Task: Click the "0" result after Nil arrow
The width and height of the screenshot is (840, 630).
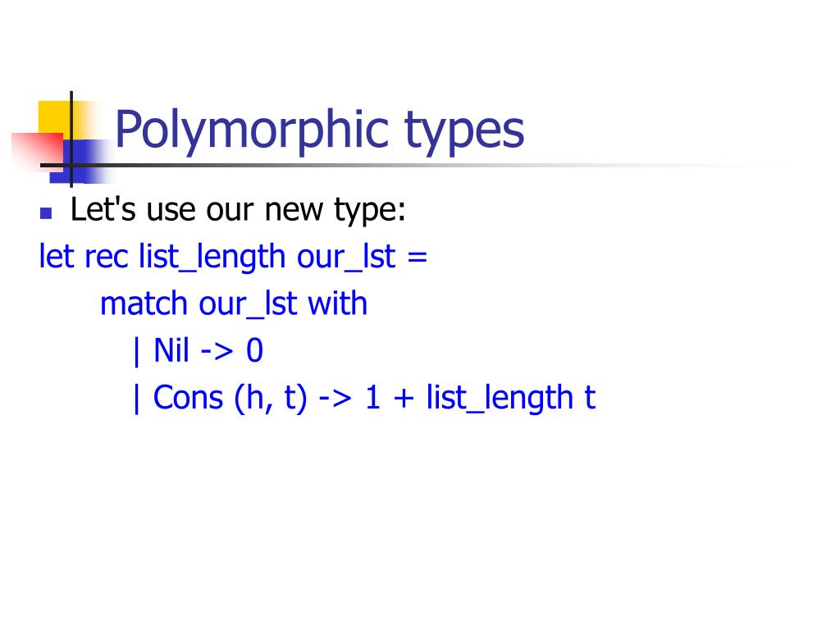Action: [254, 351]
